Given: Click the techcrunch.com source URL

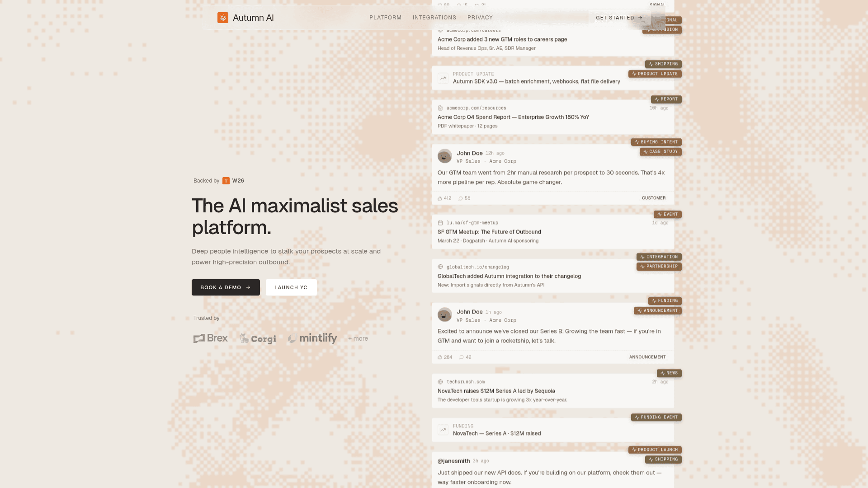Looking at the screenshot, I should (465, 382).
